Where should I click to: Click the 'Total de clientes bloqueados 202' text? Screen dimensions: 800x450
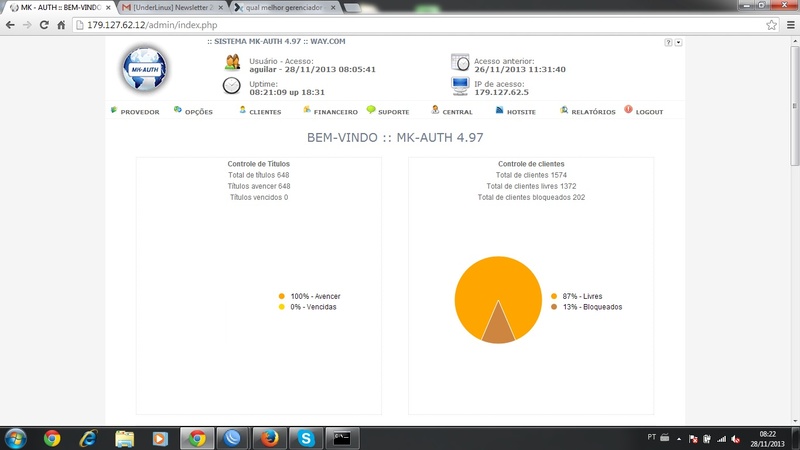[x=531, y=197]
